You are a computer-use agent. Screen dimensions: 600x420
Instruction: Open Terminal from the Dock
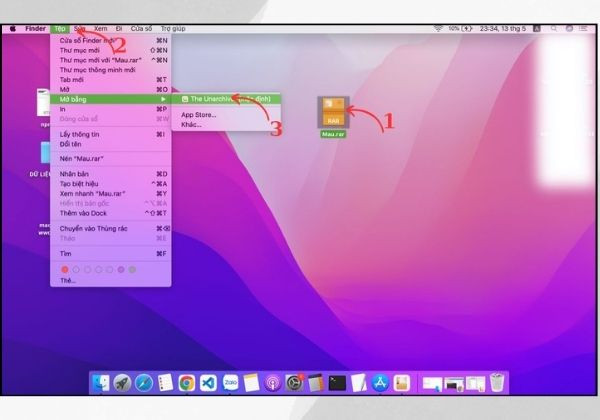337,383
